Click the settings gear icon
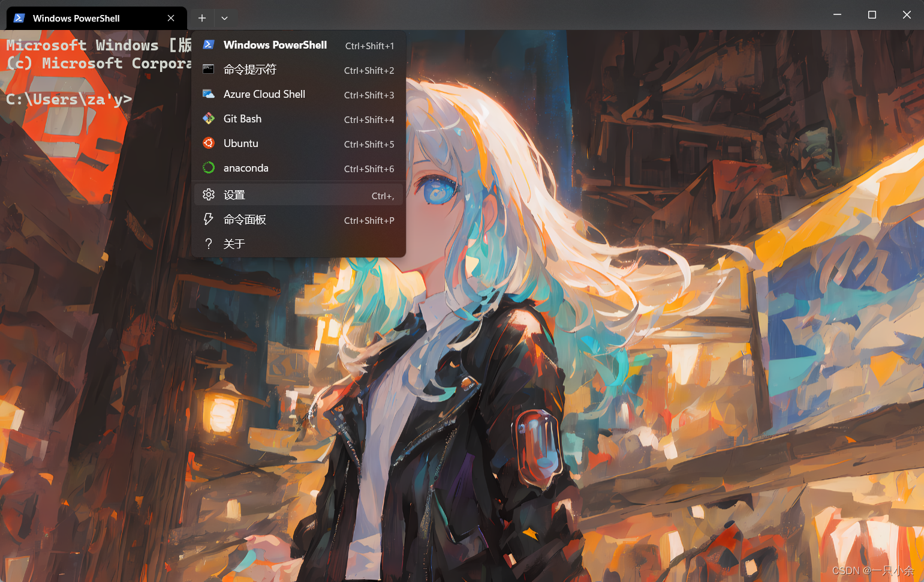The width and height of the screenshot is (924, 582). coord(209,194)
